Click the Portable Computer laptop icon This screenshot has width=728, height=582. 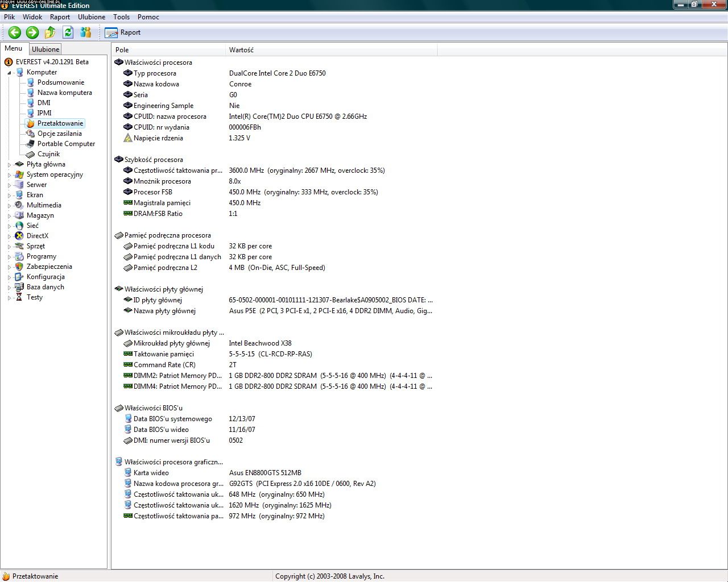click(31, 144)
